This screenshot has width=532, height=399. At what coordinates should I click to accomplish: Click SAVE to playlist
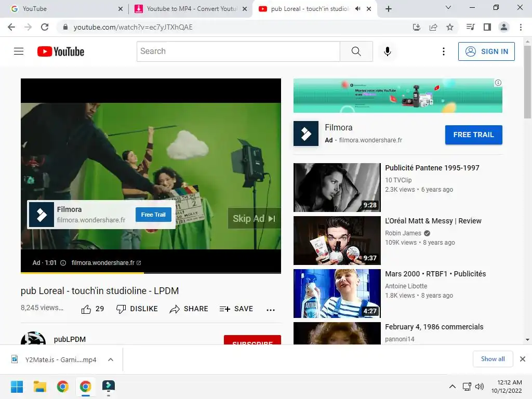tap(236, 309)
